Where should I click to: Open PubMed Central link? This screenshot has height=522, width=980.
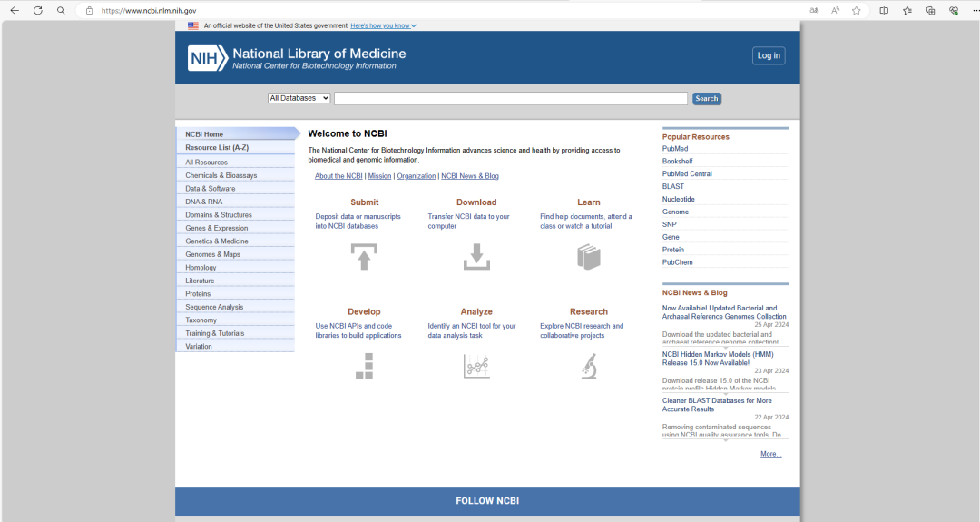pos(687,173)
